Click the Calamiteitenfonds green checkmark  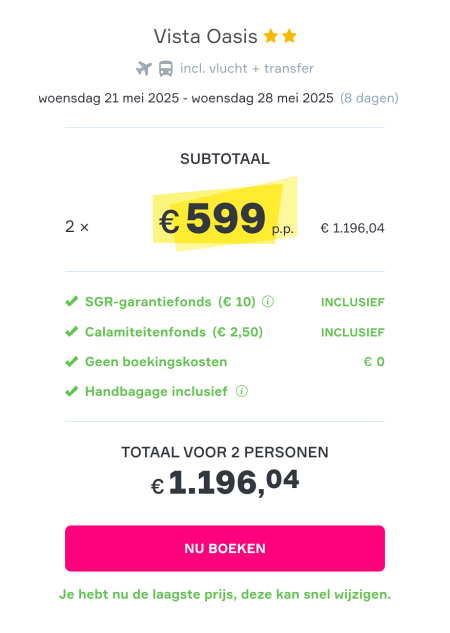[71, 332]
